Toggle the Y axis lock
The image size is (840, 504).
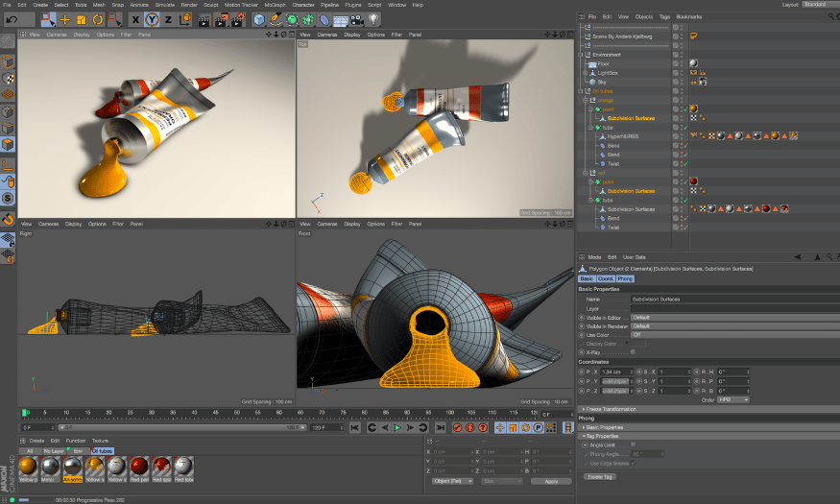click(152, 20)
